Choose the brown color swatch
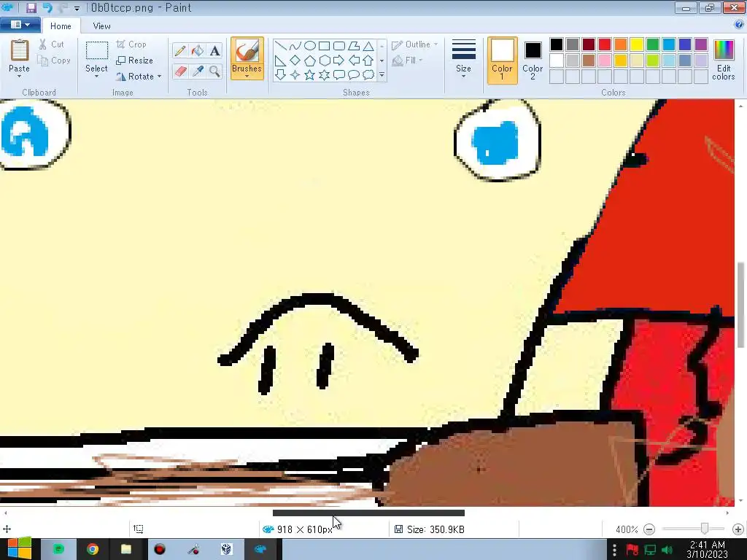The width and height of the screenshot is (747, 560). point(589,61)
